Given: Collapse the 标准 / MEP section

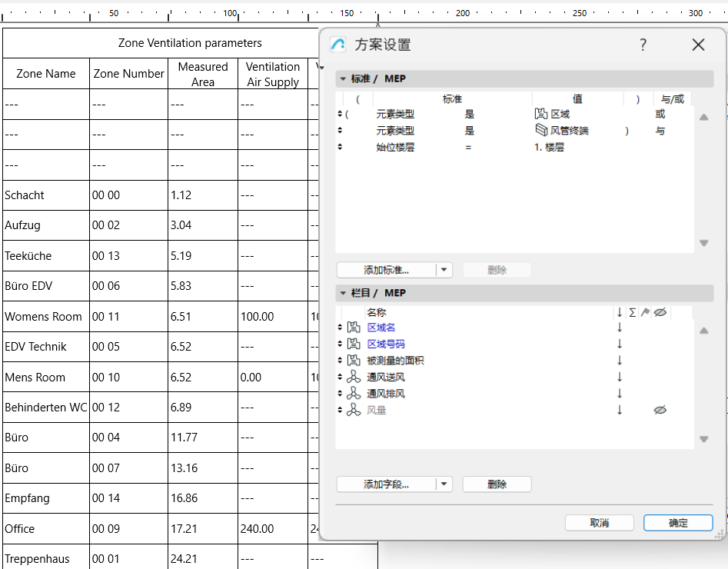Looking at the screenshot, I should pos(343,78).
